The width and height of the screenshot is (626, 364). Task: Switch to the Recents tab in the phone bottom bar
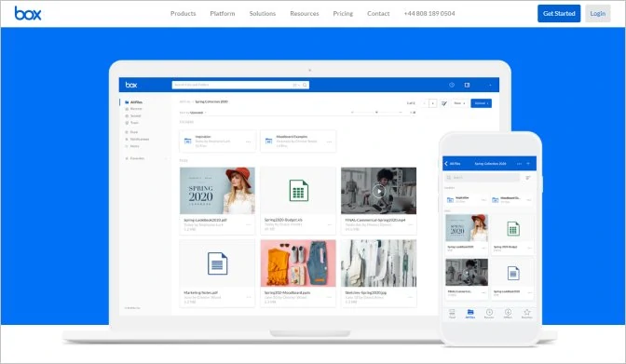click(489, 314)
